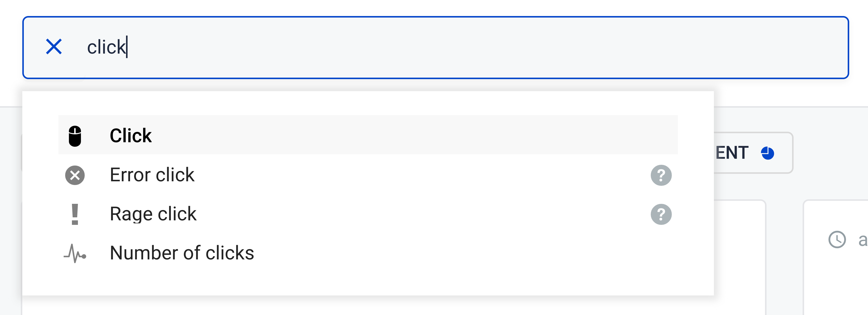Open the help tooltip for Error click

point(661,175)
